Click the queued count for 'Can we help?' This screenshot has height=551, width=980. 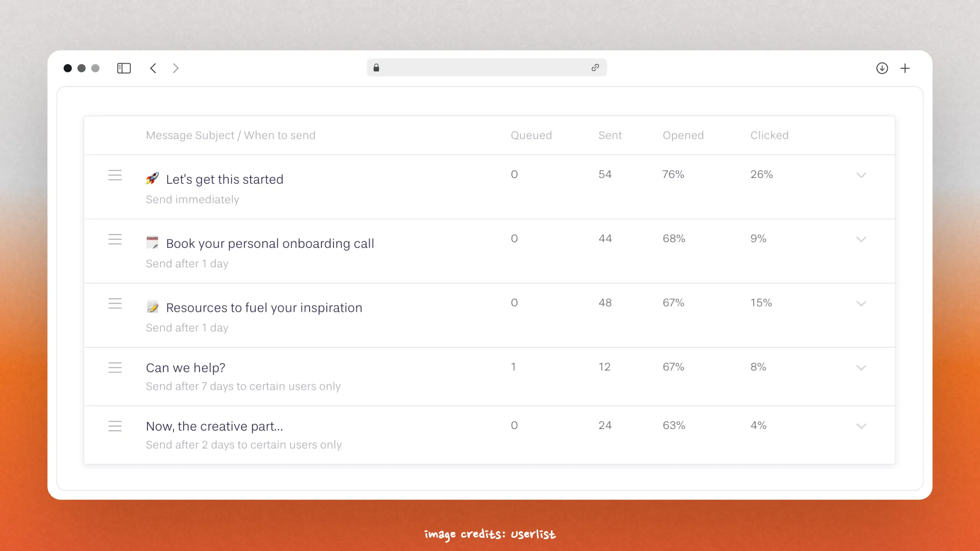click(513, 367)
